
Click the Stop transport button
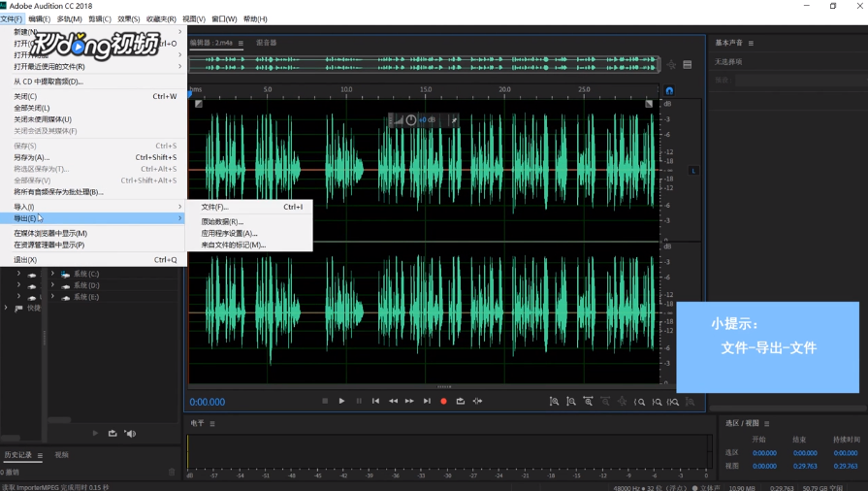point(325,401)
